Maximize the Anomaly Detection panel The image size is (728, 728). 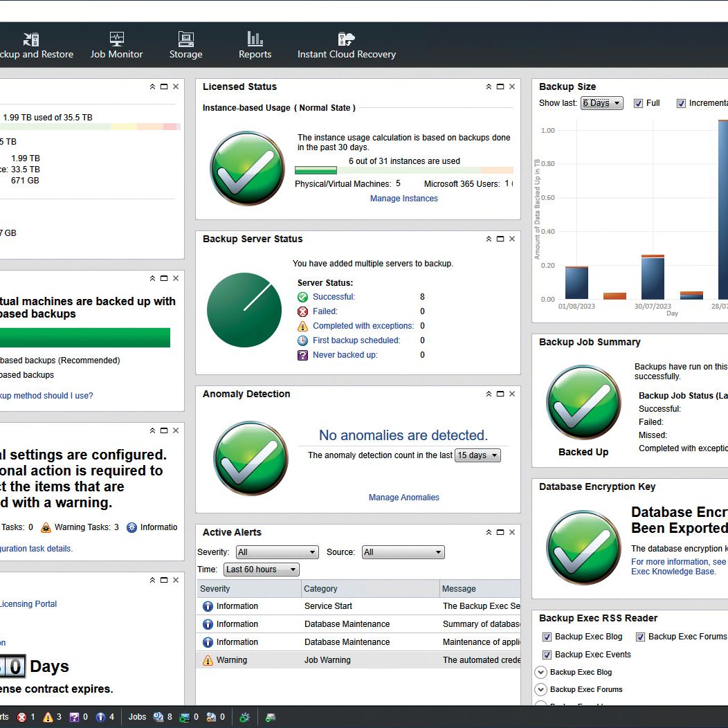[500, 394]
